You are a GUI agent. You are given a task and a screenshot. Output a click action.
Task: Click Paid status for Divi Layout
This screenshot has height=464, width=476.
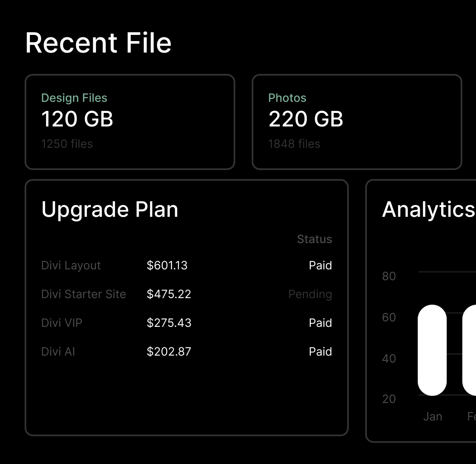click(320, 266)
